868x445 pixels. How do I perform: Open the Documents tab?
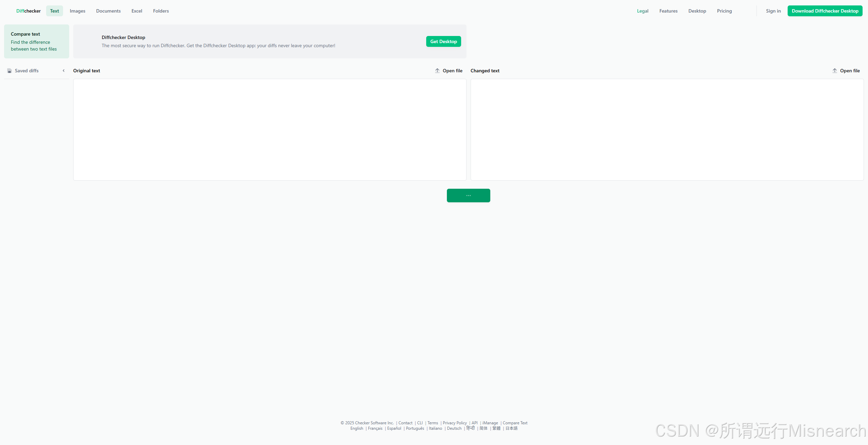pos(108,11)
